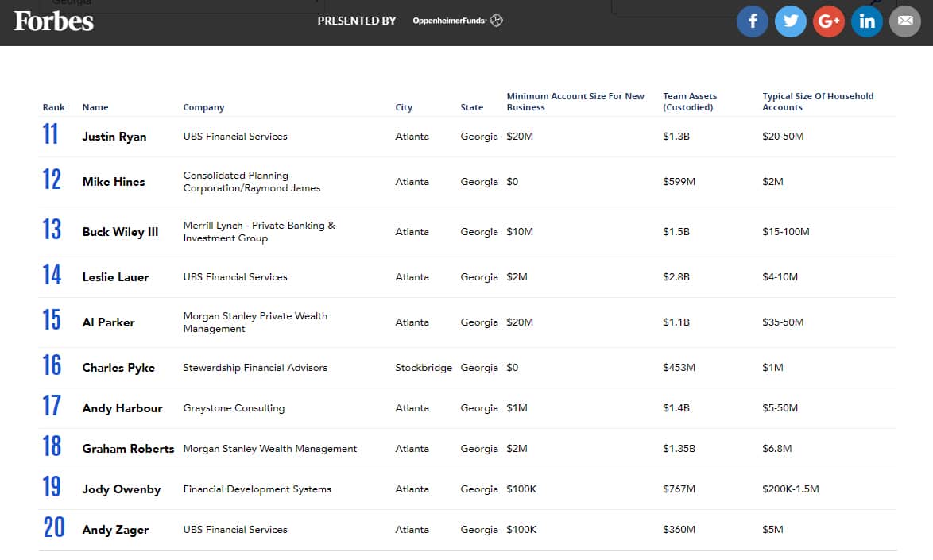The height and width of the screenshot is (560, 933).
Task: Open Buck Wiley III's profile
Action: pyautogui.click(x=120, y=232)
